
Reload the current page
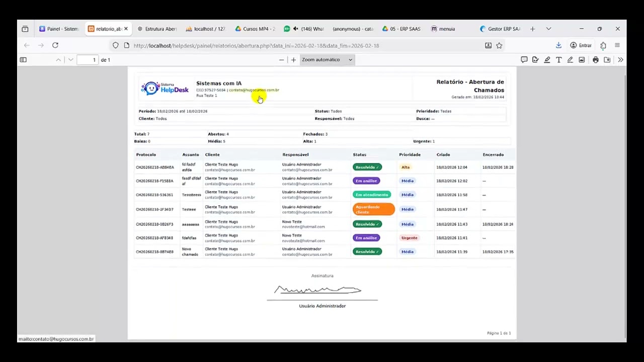[x=55, y=45]
